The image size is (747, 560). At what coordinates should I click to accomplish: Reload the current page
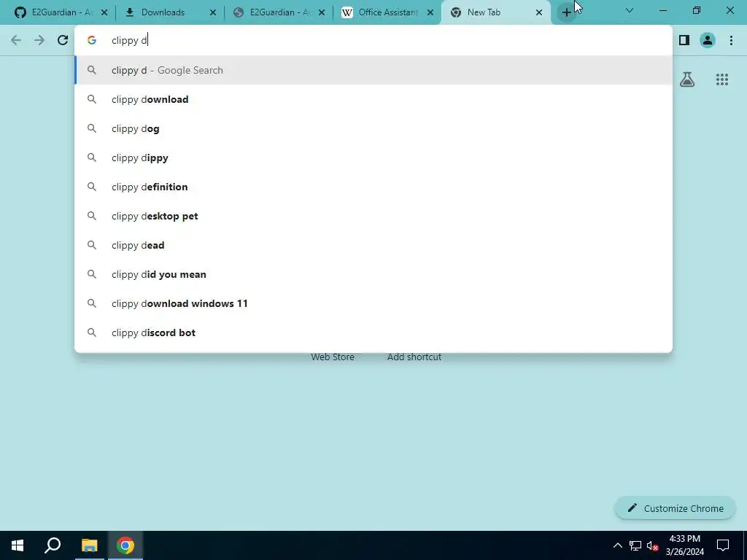[63, 41]
